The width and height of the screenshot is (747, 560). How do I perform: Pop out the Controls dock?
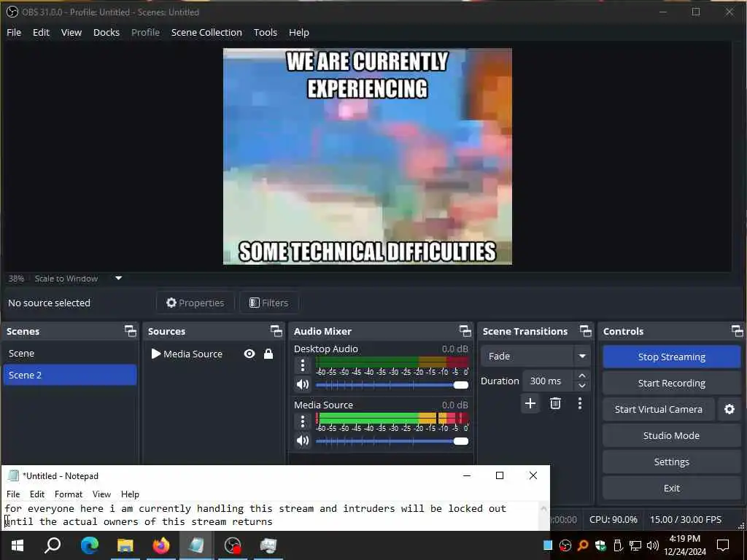click(x=737, y=331)
